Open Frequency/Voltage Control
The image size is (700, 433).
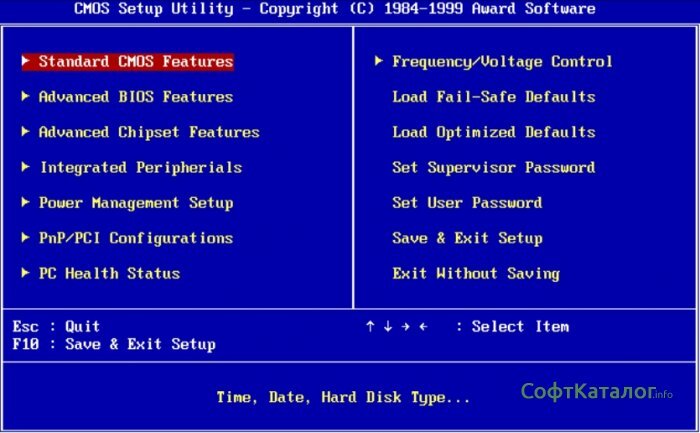502,62
